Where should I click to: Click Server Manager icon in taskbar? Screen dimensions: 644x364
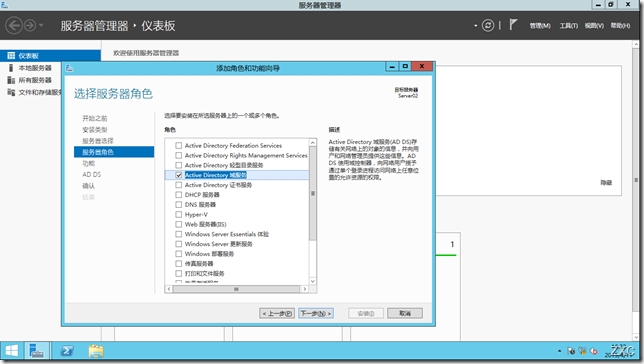coord(37,351)
